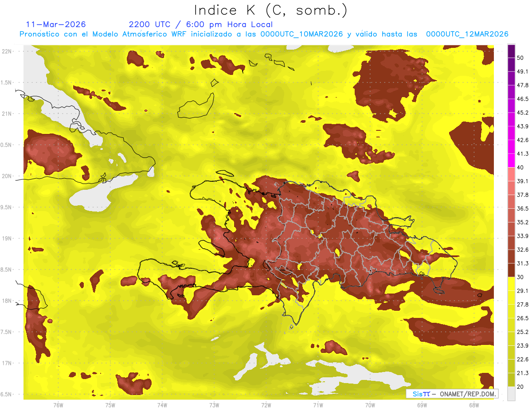Viewport: 532px width, 411px height.
Task: Click the title "Indice K (C, somb.)"
Action: 271,10
